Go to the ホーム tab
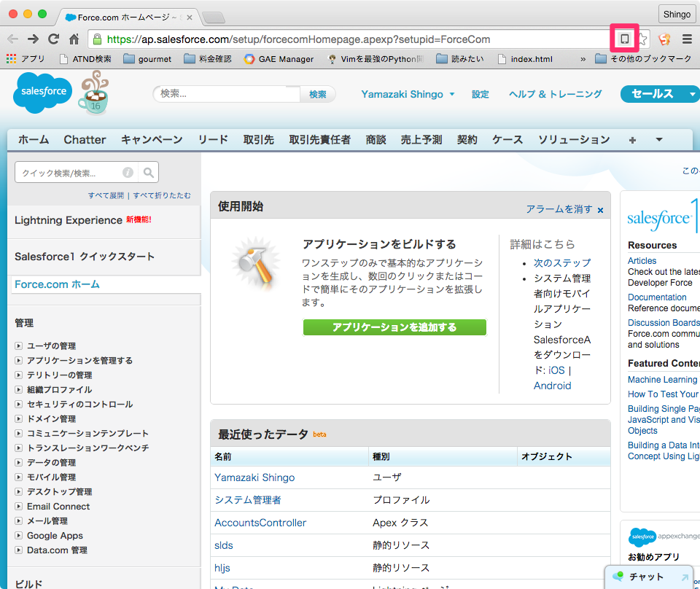 tap(34, 140)
